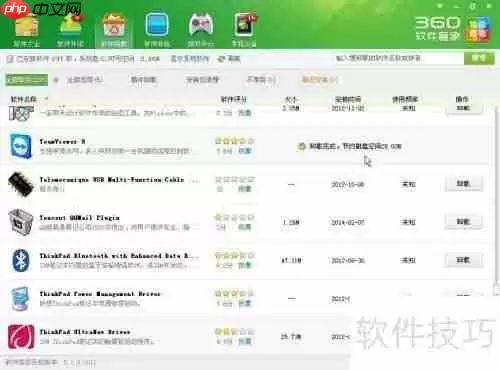
Task: Click the uninstall complete message in the TeamViewer row
Action: point(350,146)
